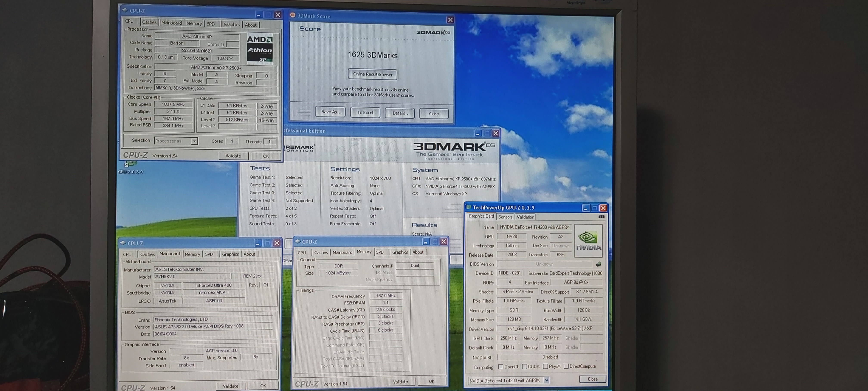
Task: Enable the DirectCompute checkbox
Action: [566, 366]
